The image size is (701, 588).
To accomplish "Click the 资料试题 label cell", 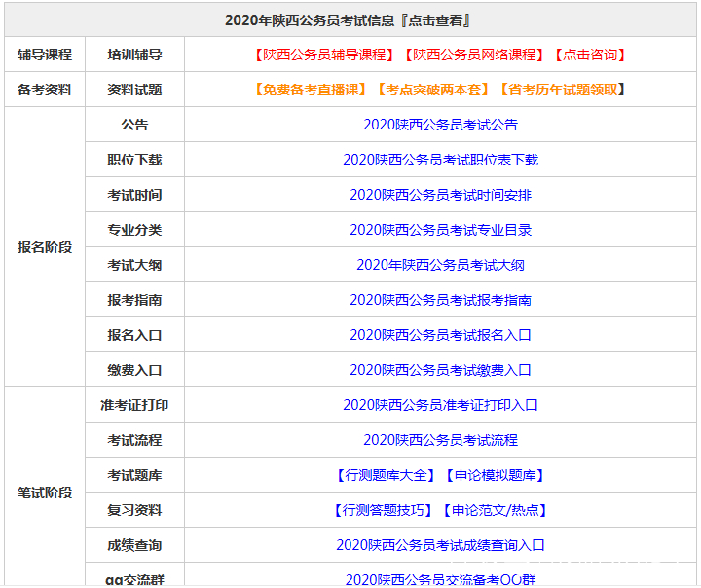I will point(134,90).
